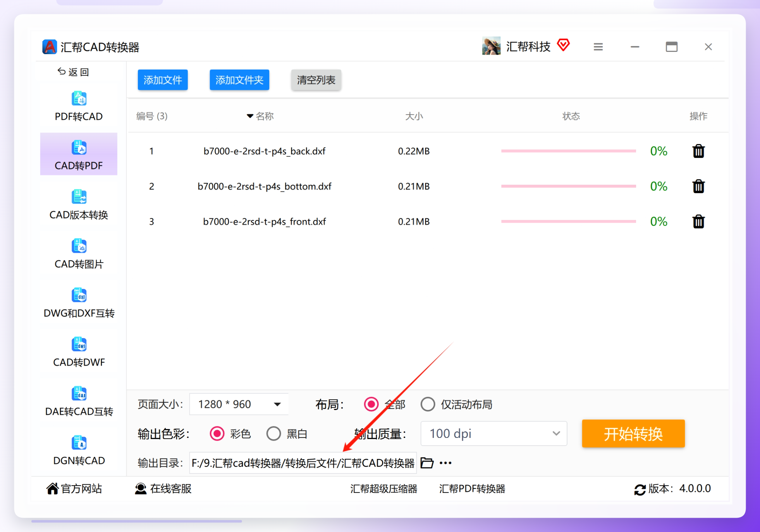Click the 汇帮科技 account name
The image size is (760, 532).
528,46
